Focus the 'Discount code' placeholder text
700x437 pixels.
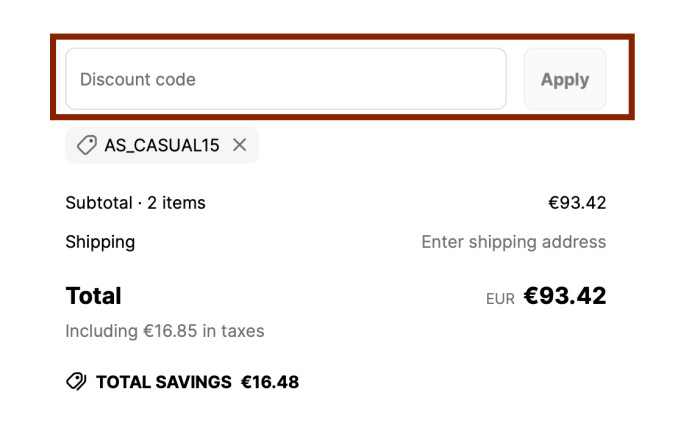[x=138, y=79]
